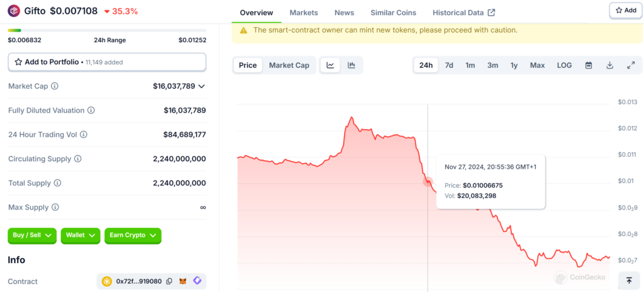Viewport: 644px width, 292px height.
Task: Click the star icon in Add to Portfolio
Action: [18, 62]
